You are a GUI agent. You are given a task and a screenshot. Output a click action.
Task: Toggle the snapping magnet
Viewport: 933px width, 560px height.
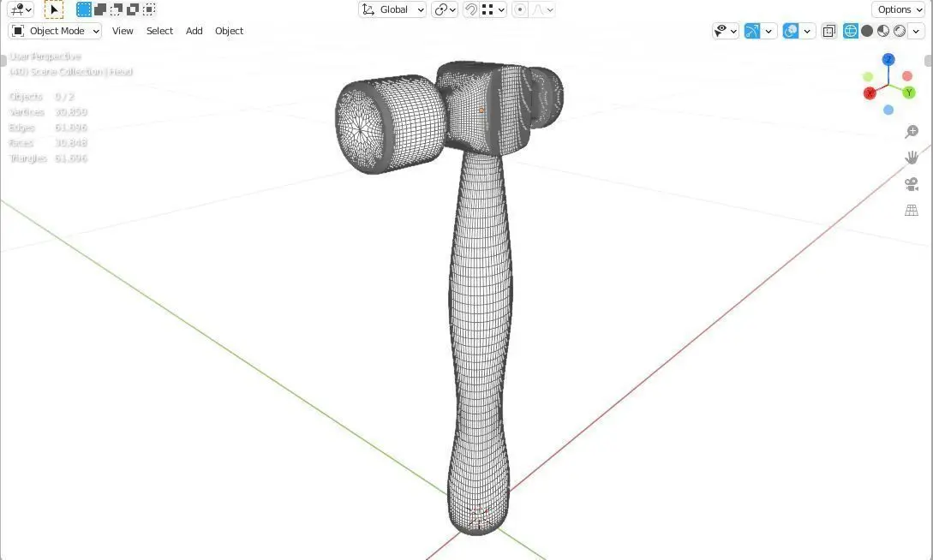pos(470,9)
